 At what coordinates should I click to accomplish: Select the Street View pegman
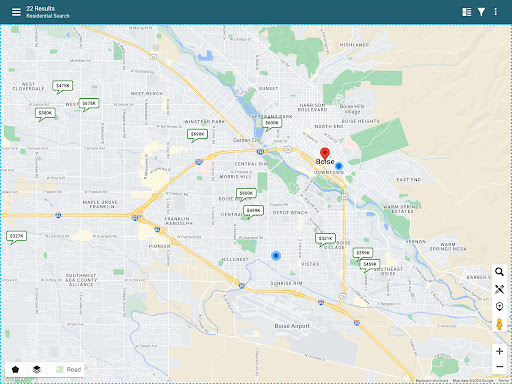click(499, 324)
